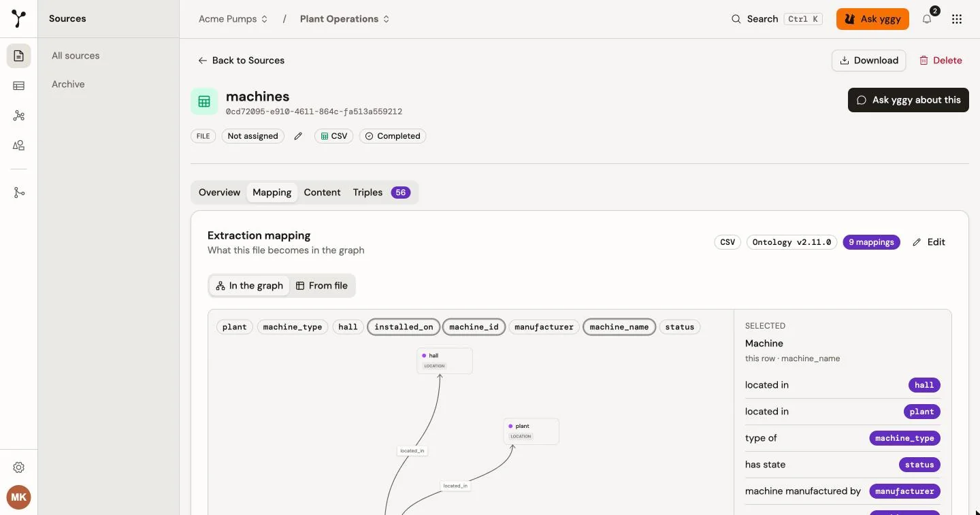Select the Mapping tab
The image size is (980, 515).
tap(272, 193)
